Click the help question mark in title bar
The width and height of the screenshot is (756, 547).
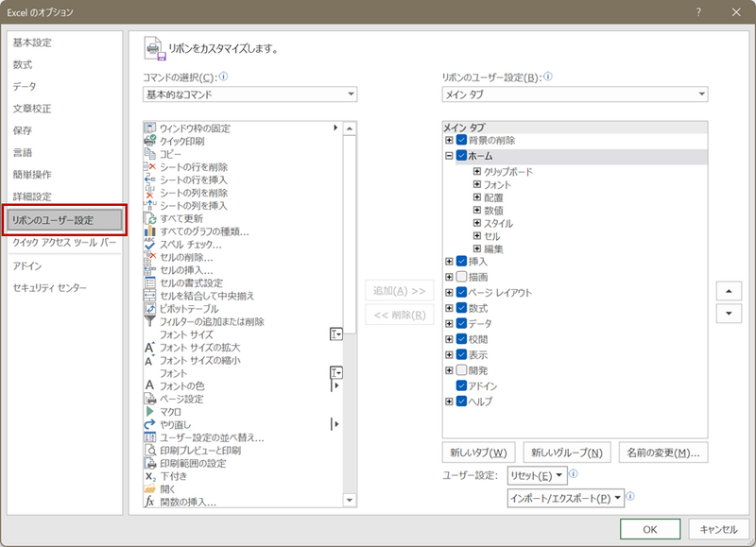click(698, 12)
